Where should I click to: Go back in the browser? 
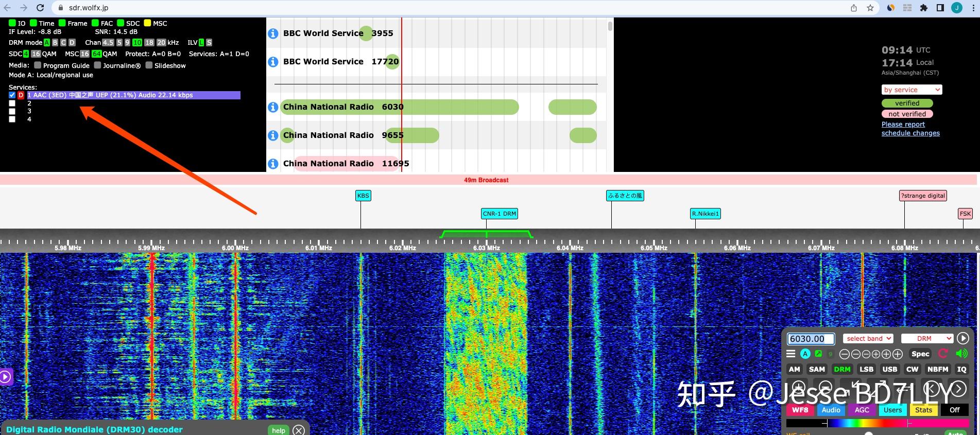click(x=7, y=8)
